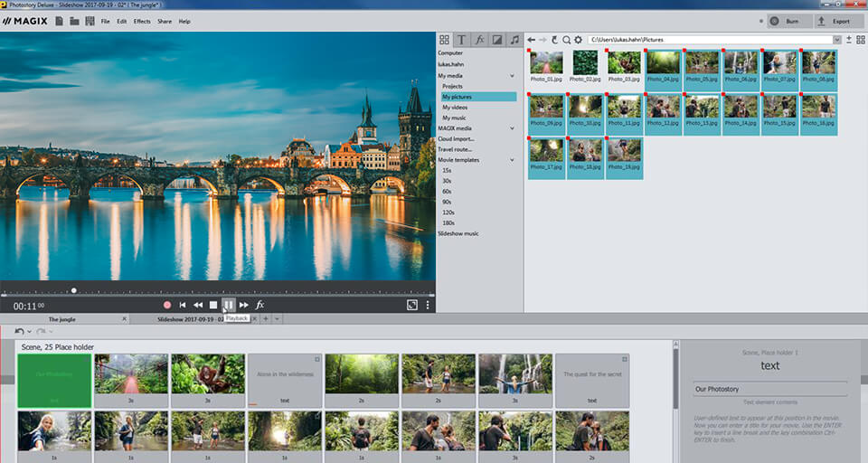
Task: Open the folder path dropdown
Action: coord(837,40)
